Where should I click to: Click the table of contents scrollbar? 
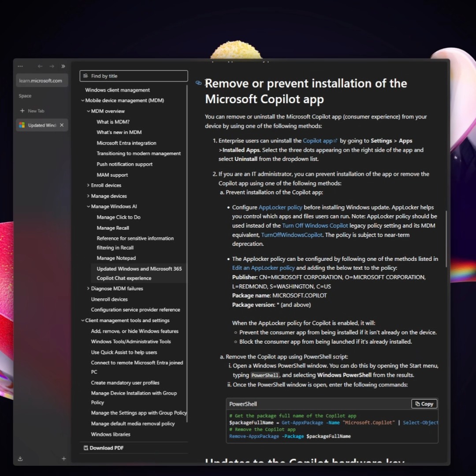[187, 253]
